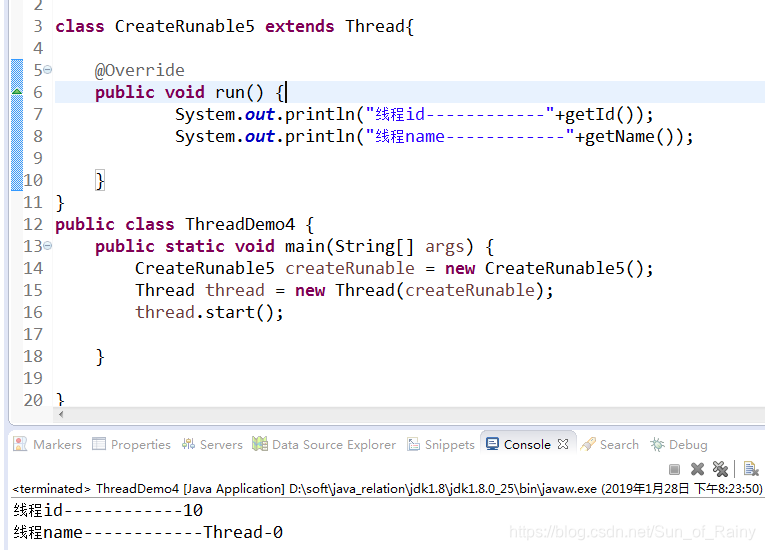Image resolution: width=765 pixels, height=550 pixels.
Task: Select the Console tab
Action: (527, 445)
